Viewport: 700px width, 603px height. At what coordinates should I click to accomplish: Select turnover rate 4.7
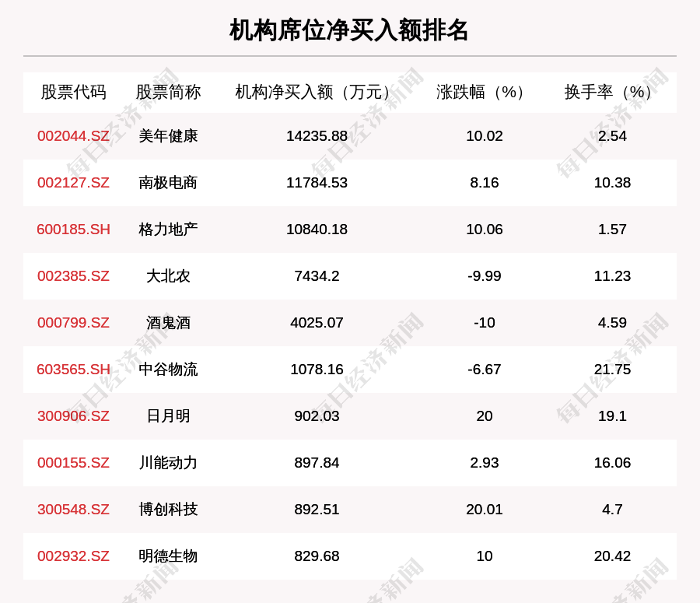(x=612, y=509)
